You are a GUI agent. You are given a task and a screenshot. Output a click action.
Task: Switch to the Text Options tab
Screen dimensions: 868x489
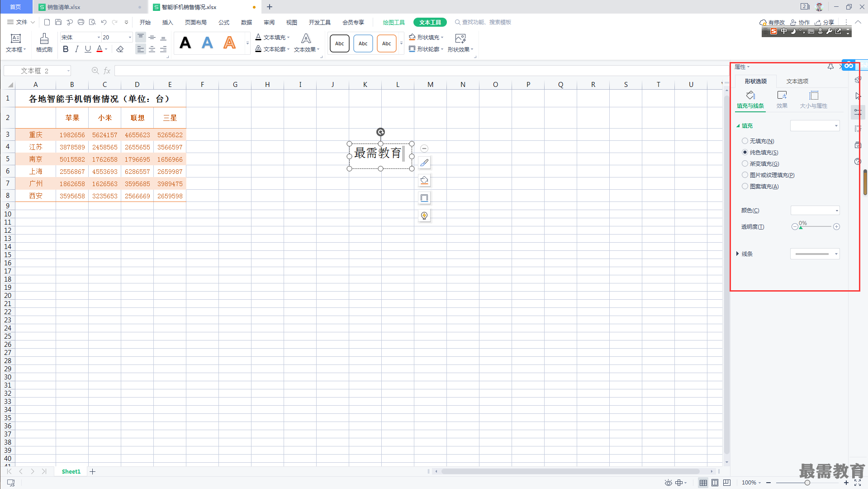pyautogui.click(x=797, y=81)
